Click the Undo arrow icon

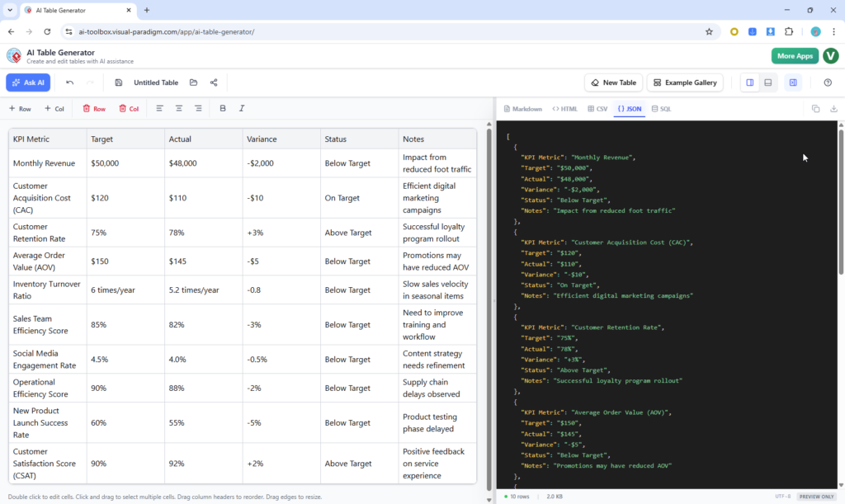coord(70,82)
